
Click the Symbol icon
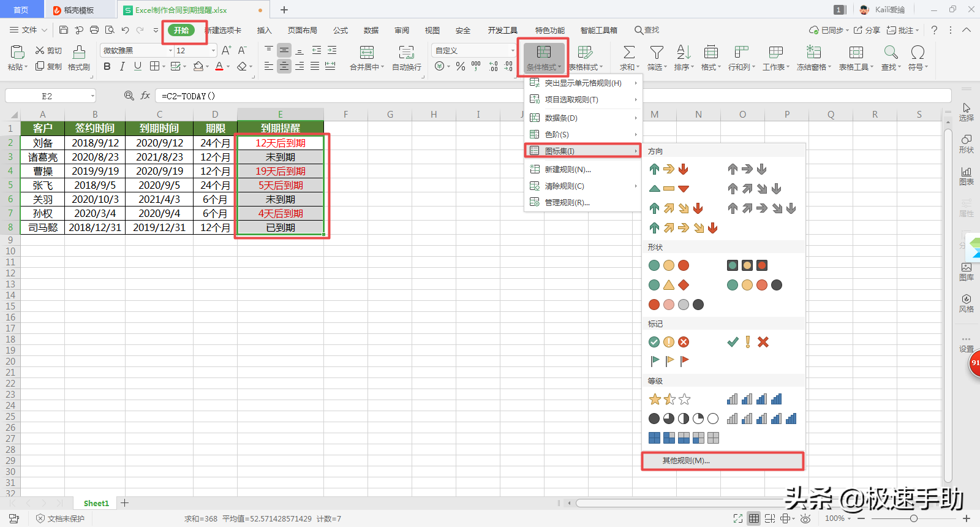918,52
